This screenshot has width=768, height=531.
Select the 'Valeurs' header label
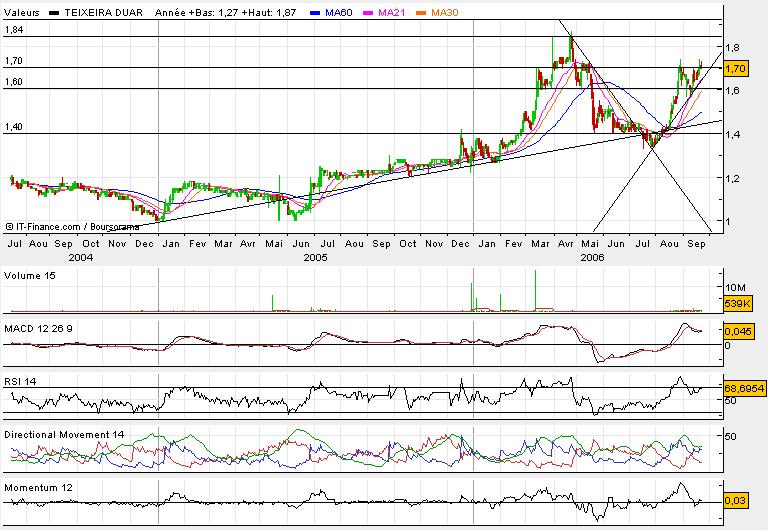[22, 13]
